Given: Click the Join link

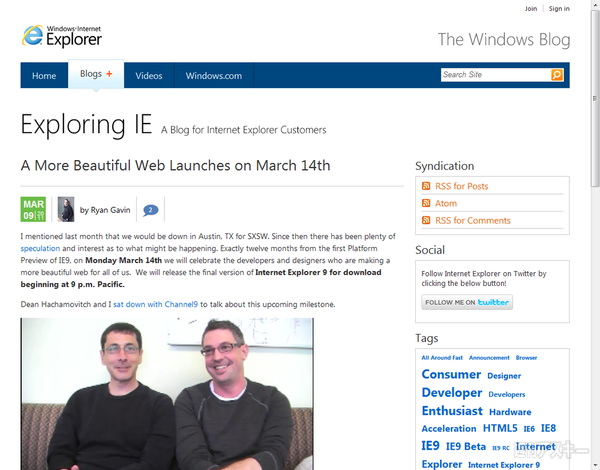Looking at the screenshot, I should (531, 9).
